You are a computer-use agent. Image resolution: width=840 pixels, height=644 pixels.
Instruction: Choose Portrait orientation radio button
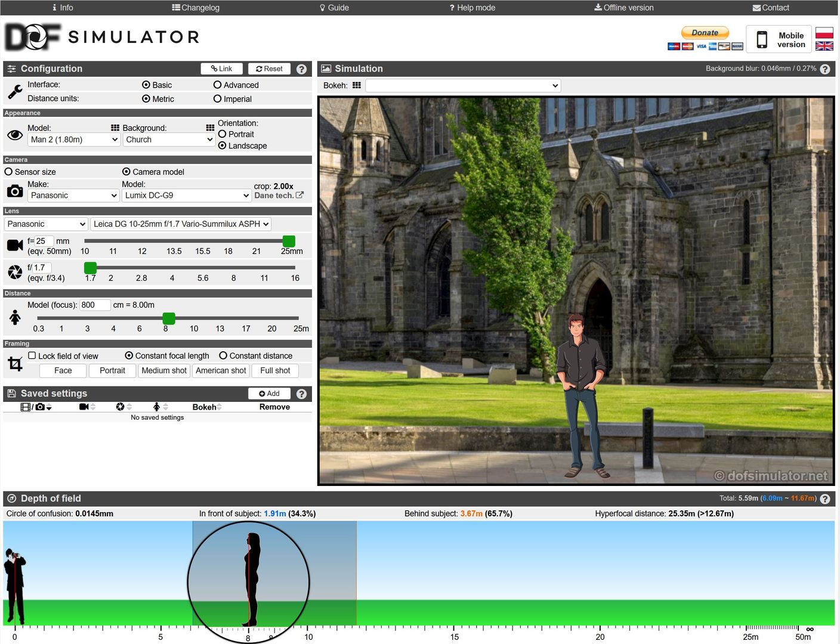[x=222, y=134]
